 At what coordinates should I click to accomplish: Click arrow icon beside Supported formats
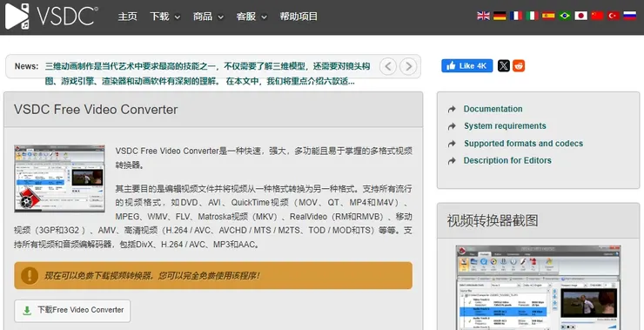(x=452, y=144)
